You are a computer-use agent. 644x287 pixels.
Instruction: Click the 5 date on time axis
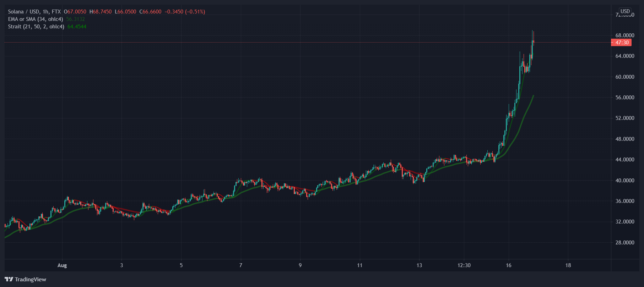pyautogui.click(x=181, y=265)
